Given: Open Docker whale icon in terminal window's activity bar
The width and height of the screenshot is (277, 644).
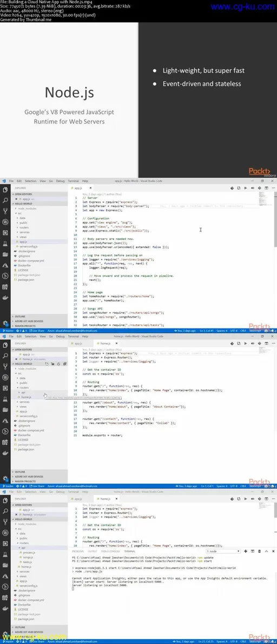Looking at the screenshot, I should click(x=5, y=608).
